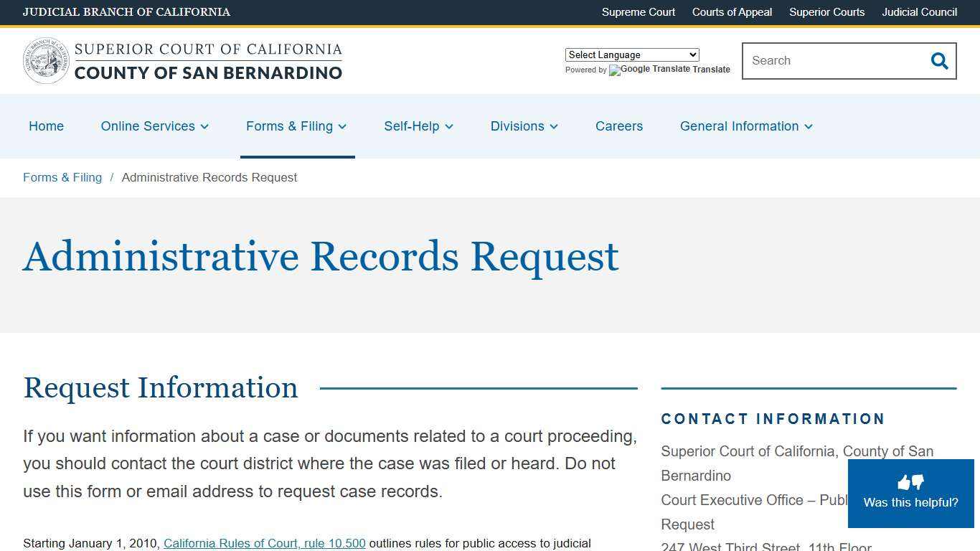This screenshot has width=980, height=551.
Task: Click Forms & Filing in the breadcrumb trail
Action: 62,177
